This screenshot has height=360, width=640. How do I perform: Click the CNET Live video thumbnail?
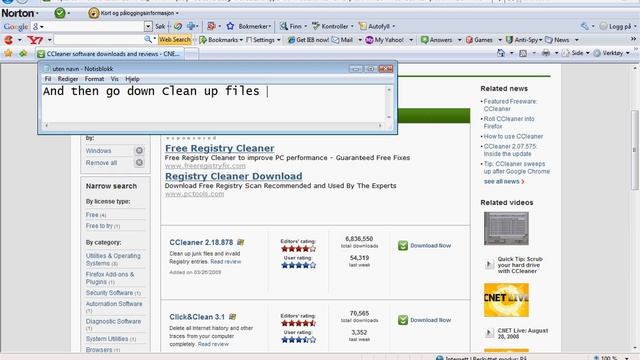click(506, 300)
